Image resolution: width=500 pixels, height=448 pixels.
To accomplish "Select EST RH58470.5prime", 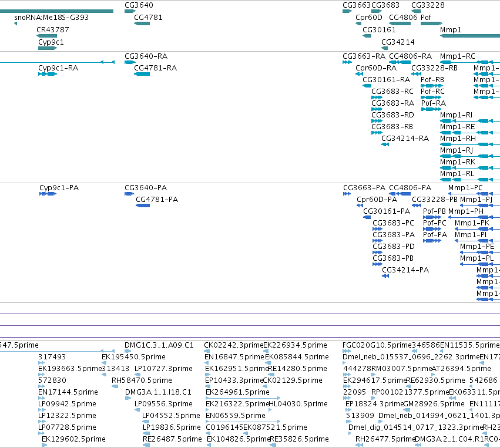I will pyautogui.click(x=142, y=380).
